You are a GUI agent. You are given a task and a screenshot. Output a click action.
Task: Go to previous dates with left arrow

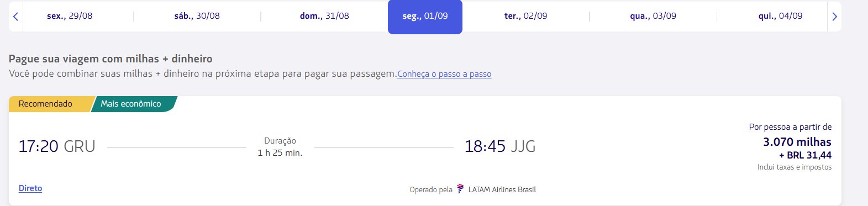click(x=15, y=17)
